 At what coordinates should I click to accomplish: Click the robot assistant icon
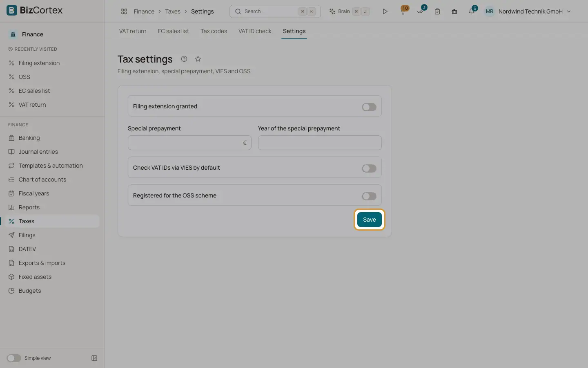click(454, 11)
